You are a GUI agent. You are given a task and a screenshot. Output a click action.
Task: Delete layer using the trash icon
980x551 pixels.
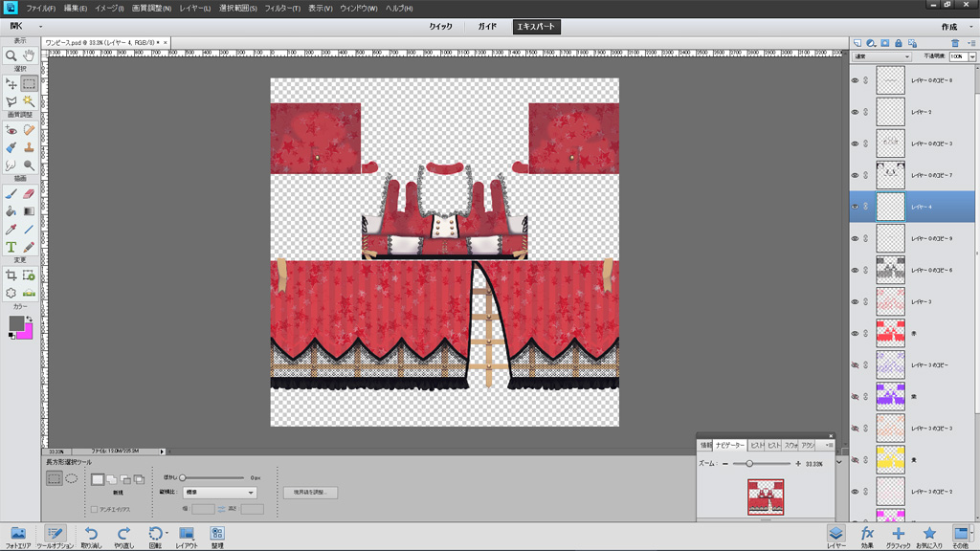click(955, 43)
